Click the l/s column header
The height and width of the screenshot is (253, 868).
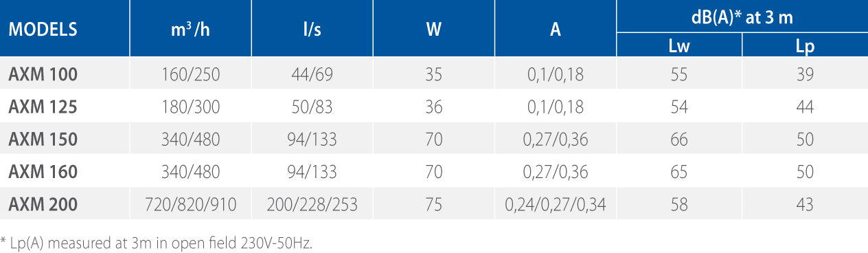[312, 30]
